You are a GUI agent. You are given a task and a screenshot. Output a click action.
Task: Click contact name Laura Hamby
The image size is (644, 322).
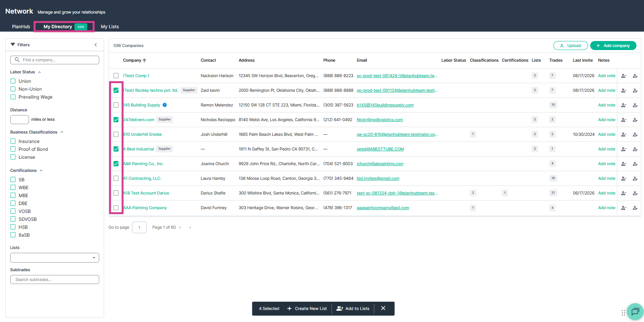(213, 179)
